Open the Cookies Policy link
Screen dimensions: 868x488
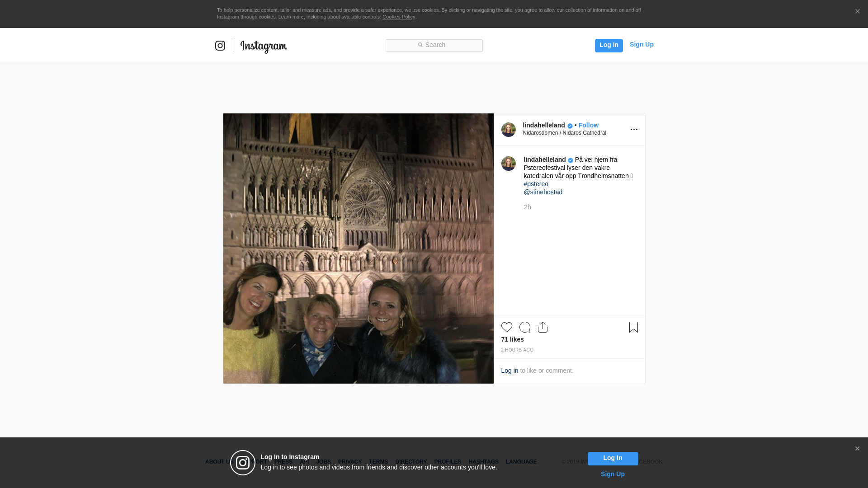click(x=398, y=17)
